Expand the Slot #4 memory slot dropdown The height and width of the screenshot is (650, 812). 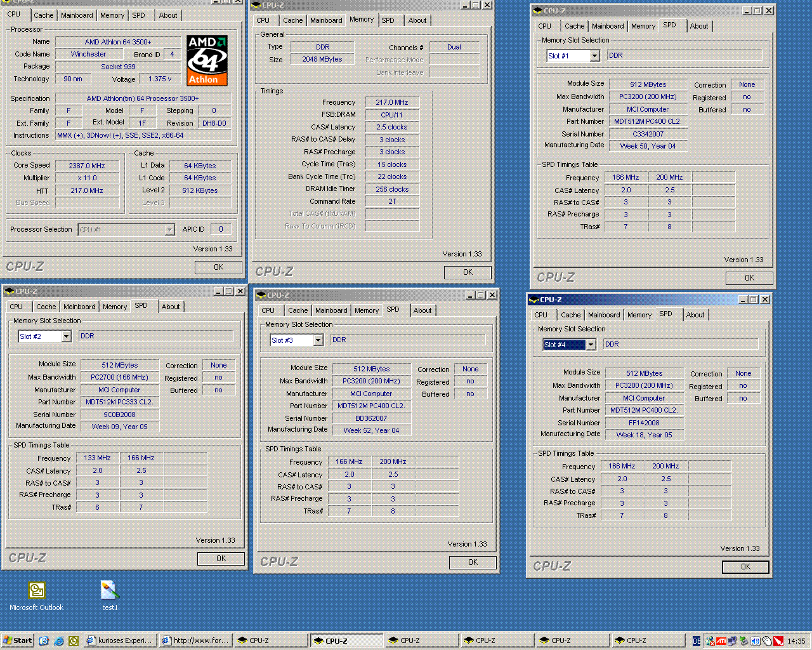(591, 345)
